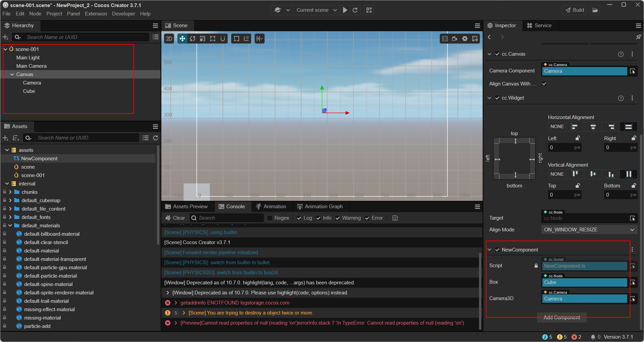The height and width of the screenshot is (342, 644).
Task: Open the align tools dropdown in Scene toolbar
Action: (x=260, y=39)
